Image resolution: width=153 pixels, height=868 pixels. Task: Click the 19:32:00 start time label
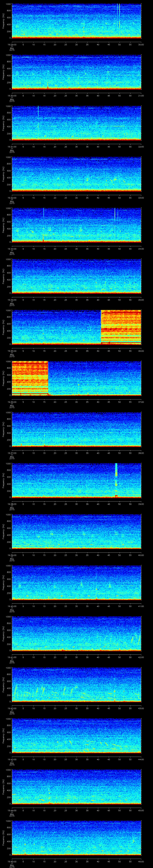(x=12, y=198)
